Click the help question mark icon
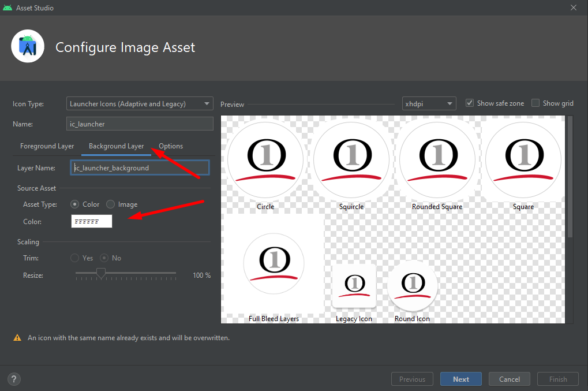 click(14, 379)
